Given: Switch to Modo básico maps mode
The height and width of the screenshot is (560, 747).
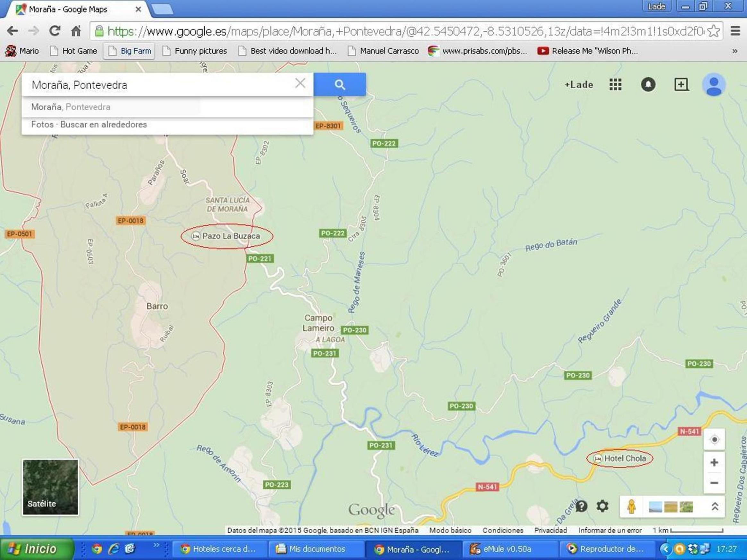Looking at the screenshot, I should point(450,530).
